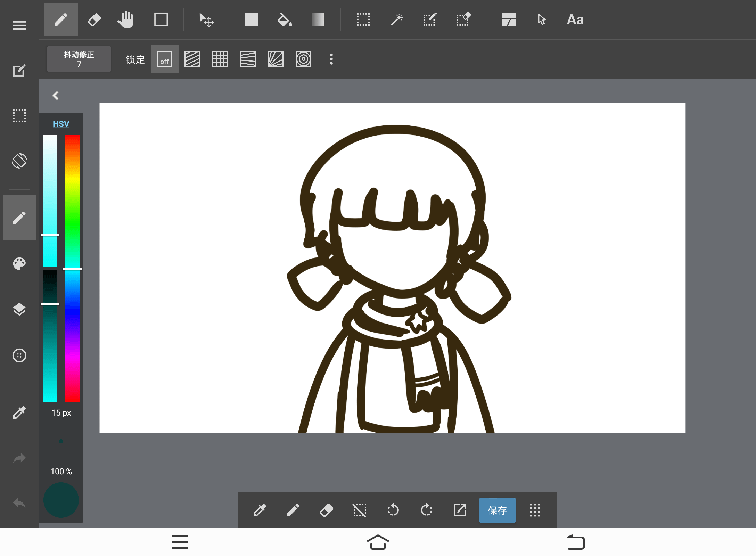Adjust the hue slider strip
The image size is (756, 556).
(x=72, y=268)
